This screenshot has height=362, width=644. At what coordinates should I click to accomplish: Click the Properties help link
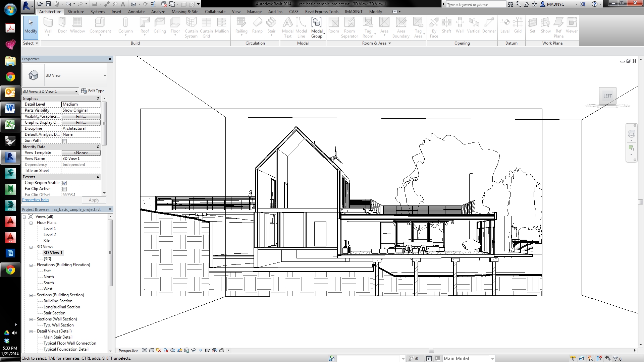coord(35,200)
